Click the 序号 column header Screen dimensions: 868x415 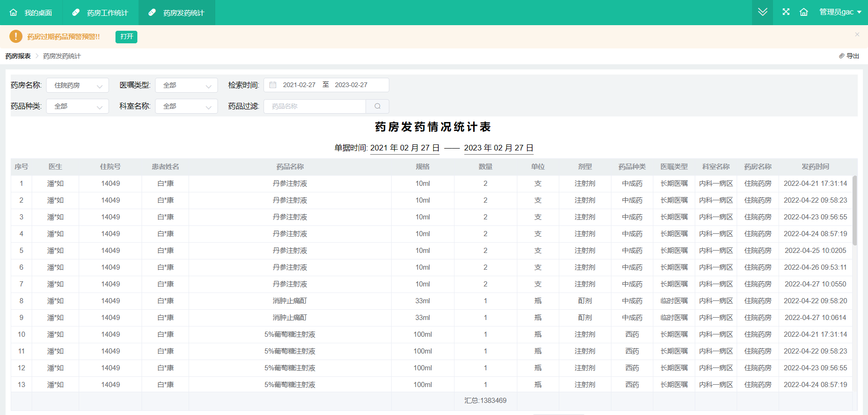tap(21, 167)
